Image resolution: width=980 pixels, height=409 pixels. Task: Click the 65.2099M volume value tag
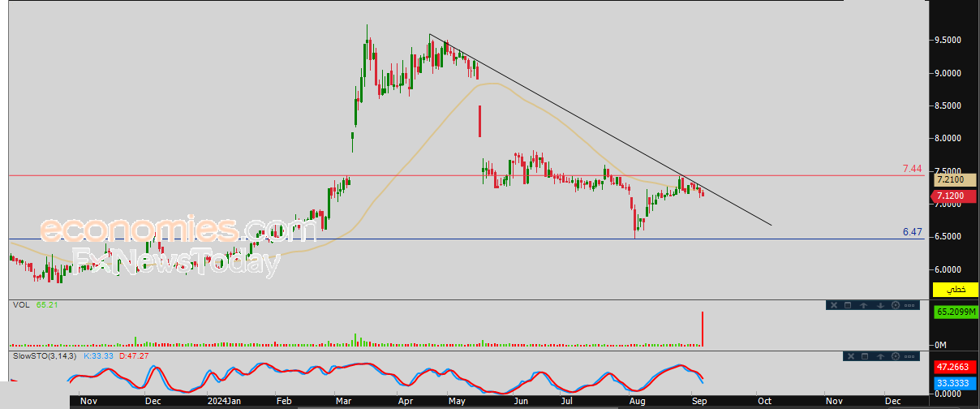click(956, 311)
